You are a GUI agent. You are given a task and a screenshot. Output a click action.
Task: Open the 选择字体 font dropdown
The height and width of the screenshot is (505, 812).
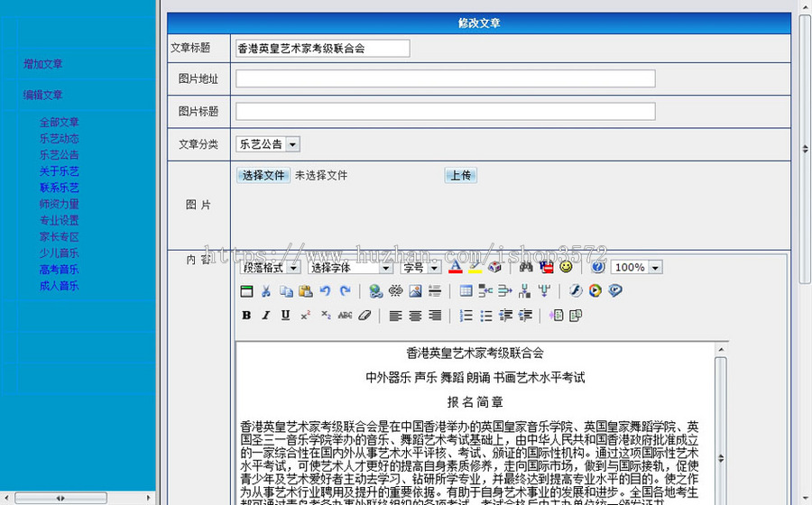350,268
